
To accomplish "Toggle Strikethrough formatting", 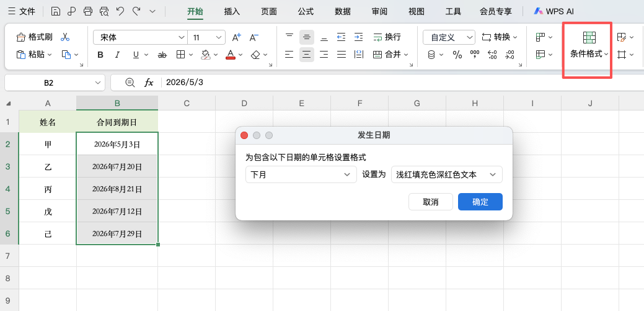I will pyautogui.click(x=162, y=55).
